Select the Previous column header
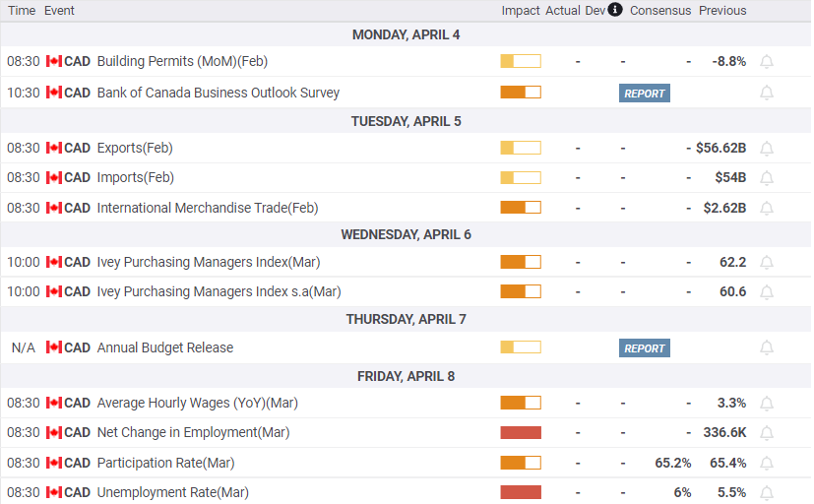814x504 pixels. coord(722,11)
